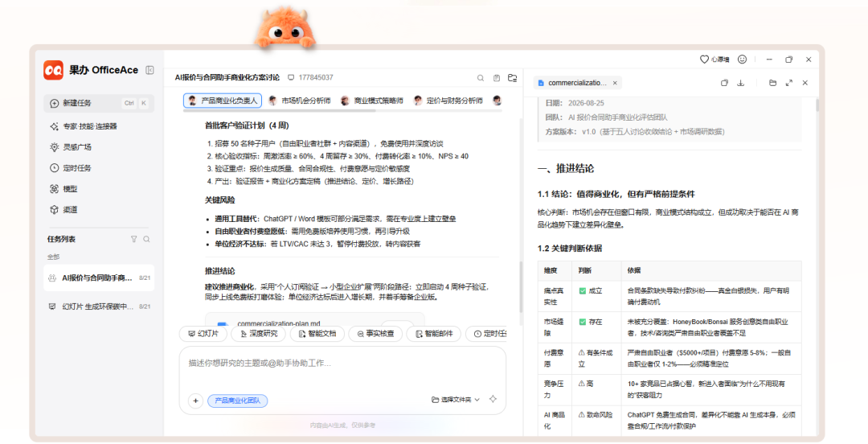Select 定价与财务分析师 agent tab

click(448, 101)
